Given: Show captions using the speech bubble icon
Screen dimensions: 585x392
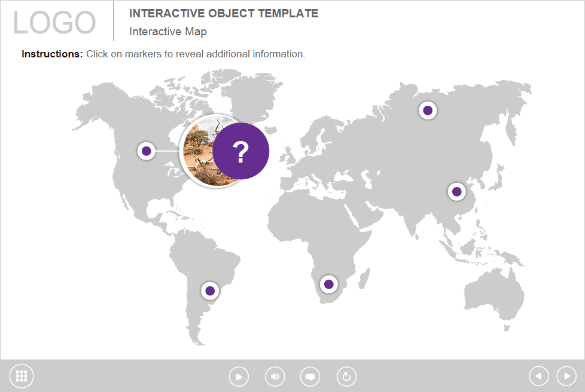Looking at the screenshot, I should pyautogui.click(x=310, y=376).
